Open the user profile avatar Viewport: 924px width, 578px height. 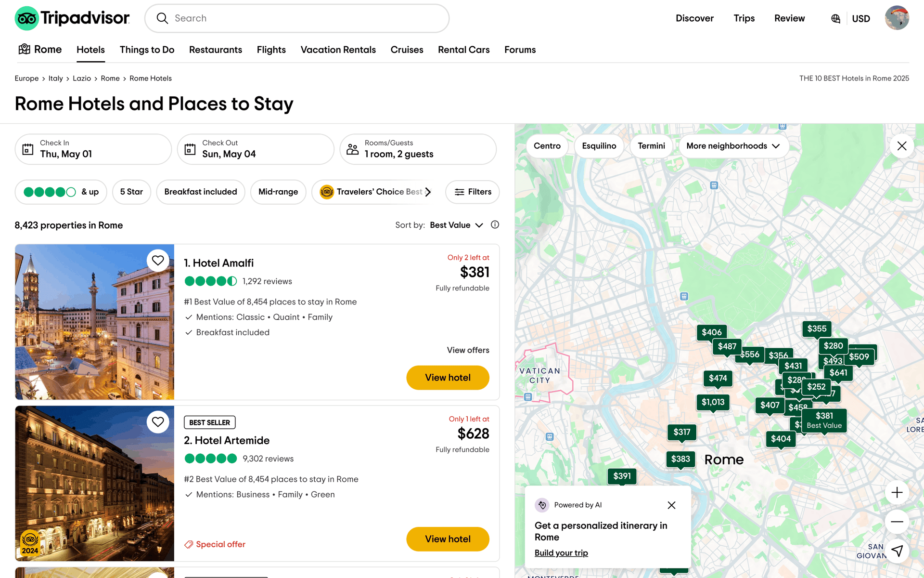pos(897,18)
